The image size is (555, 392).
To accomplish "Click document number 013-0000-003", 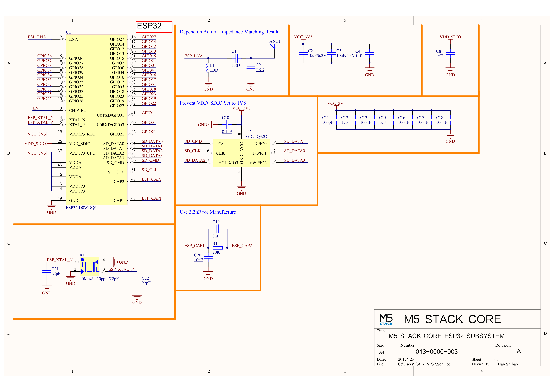I will [437, 352].
